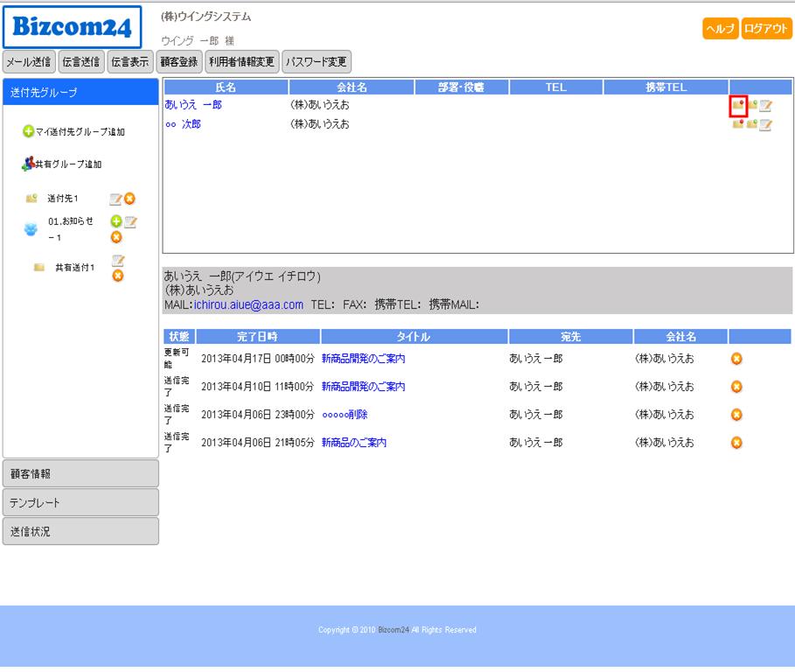This screenshot has height=672, width=795.
Task: Edit the 送付先1 group via its pencil icon
Action: [x=115, y=199]
